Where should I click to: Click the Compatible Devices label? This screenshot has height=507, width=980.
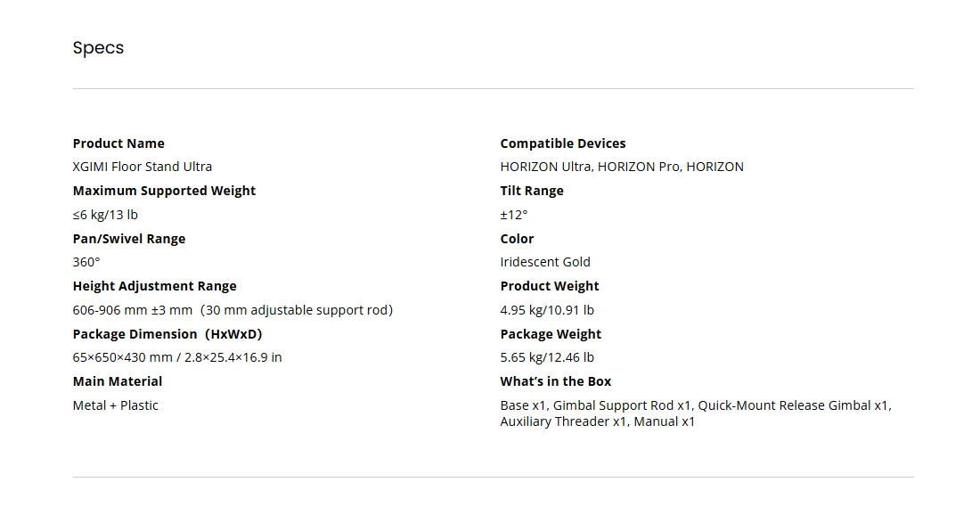(x=563, y=143)
